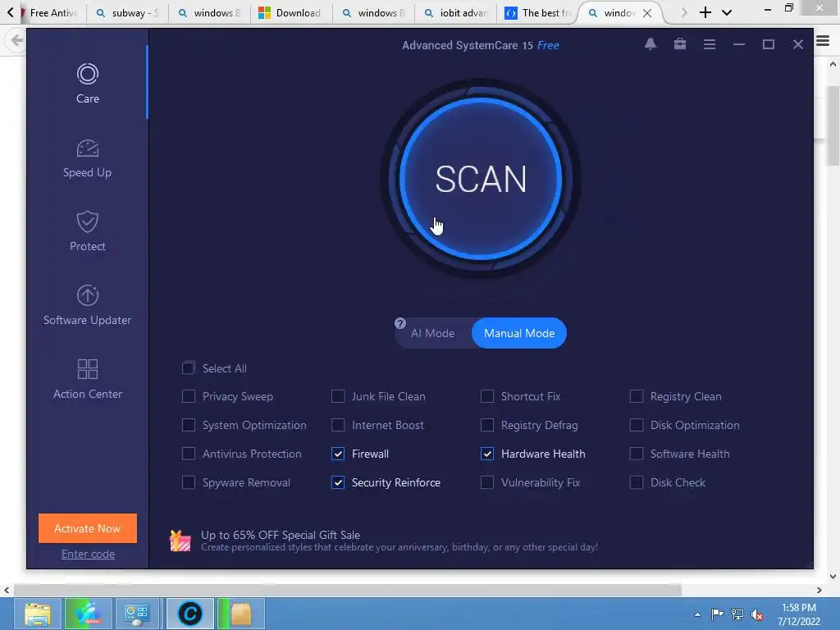The height and width of the screenshot is (630, 840).
Task: Uncheck the Security Reinforce checkbox
Action: click(337, 482)
